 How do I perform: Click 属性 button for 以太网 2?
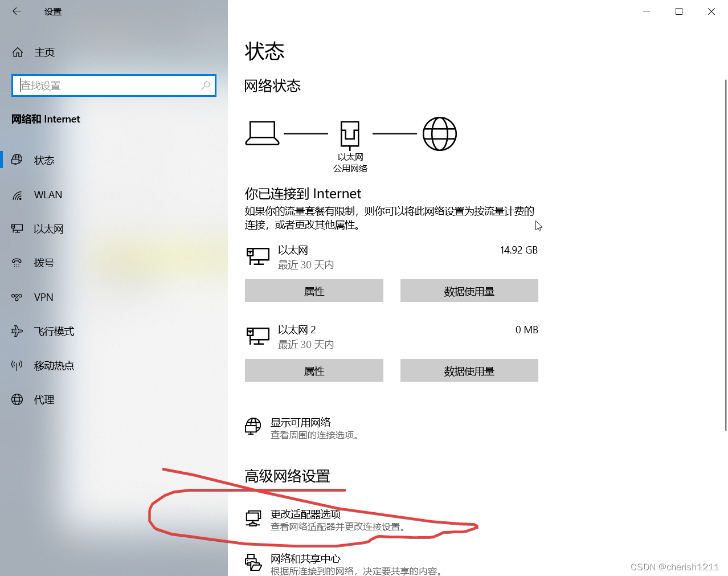coord(314,370)
